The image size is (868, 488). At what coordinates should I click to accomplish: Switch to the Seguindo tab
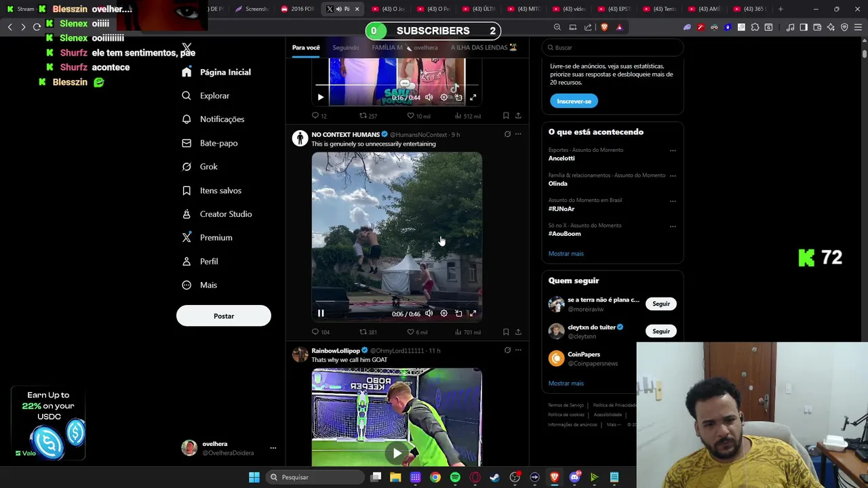[346, 47]
